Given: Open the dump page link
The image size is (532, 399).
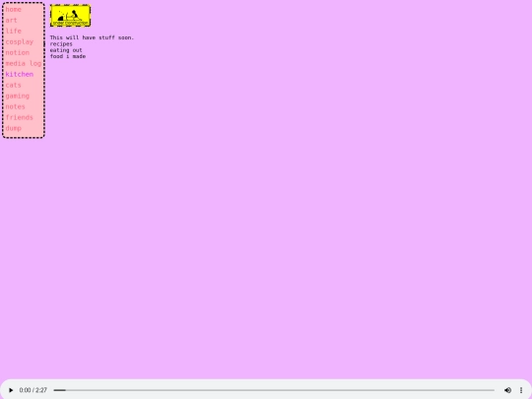Looking at the screenshot, I should (x=13, y=128).
